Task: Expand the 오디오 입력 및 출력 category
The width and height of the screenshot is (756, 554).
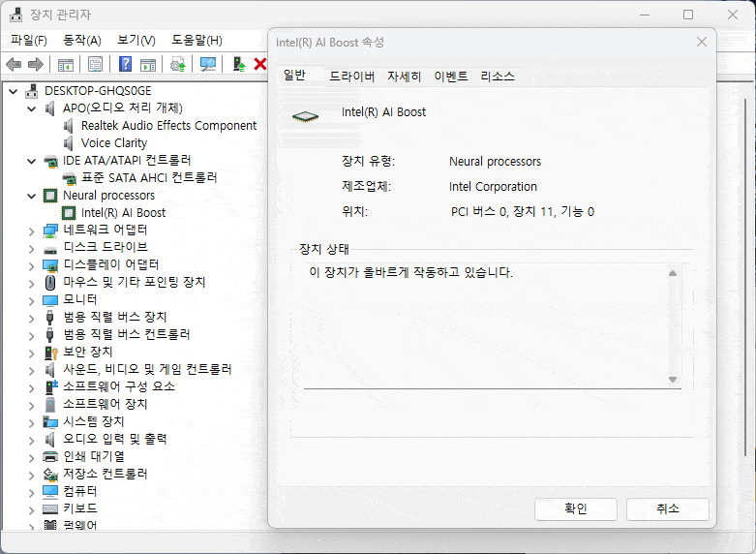Action: coord(31,440)
